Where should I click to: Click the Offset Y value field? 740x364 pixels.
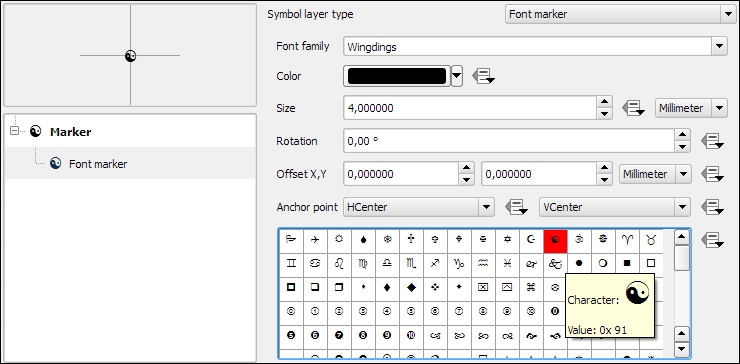540,174
